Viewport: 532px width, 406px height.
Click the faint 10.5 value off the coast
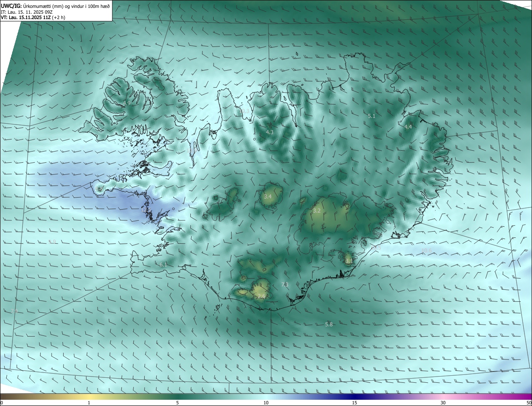(x=376, y=247)
